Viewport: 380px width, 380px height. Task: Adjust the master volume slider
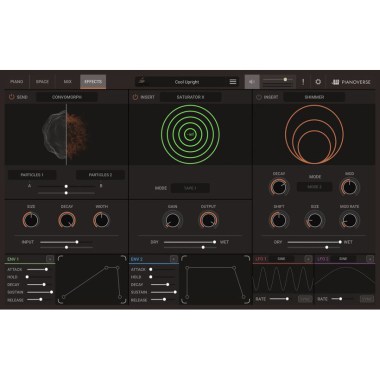(278, 80)
